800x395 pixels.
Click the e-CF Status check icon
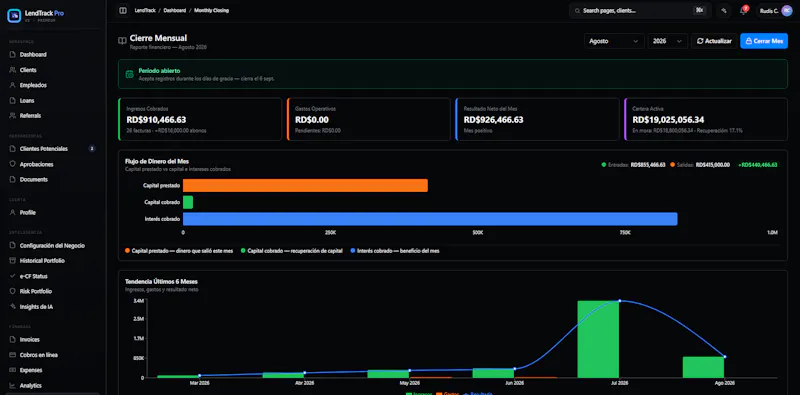13,276
